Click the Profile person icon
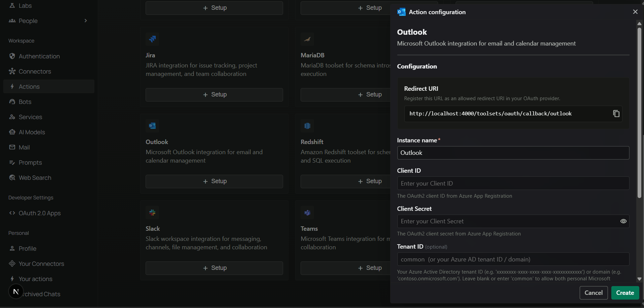Screen dimensions: 644x308 pyautogui.click(x=12, y=248)
